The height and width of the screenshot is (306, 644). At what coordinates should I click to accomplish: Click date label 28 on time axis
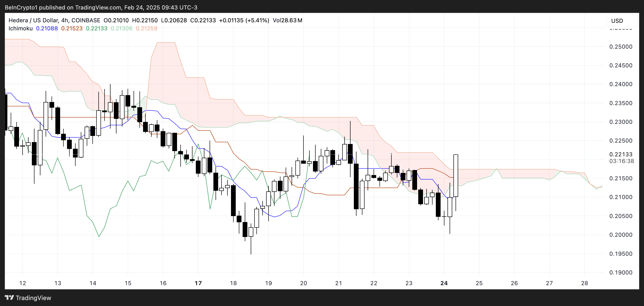click(584, 283)
